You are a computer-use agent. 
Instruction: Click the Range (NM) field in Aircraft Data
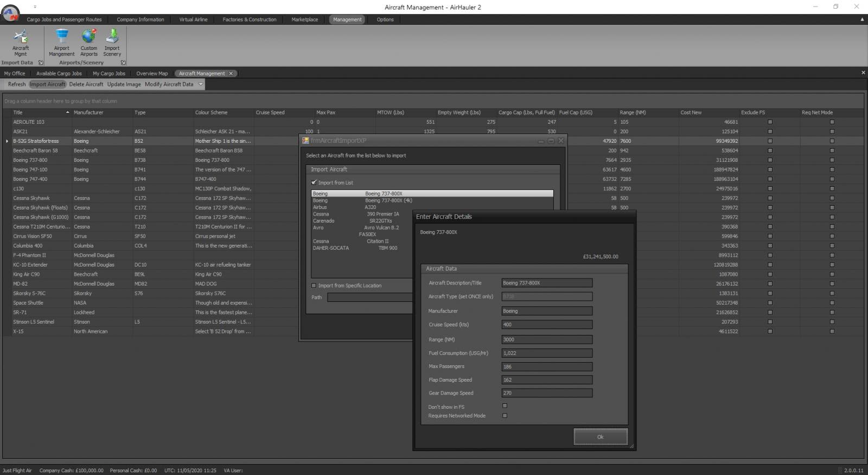(x=547, y=339)
